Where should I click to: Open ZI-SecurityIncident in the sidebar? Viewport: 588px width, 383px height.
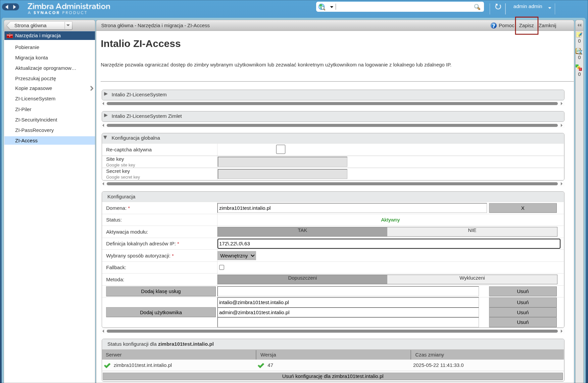pos(36,120)
